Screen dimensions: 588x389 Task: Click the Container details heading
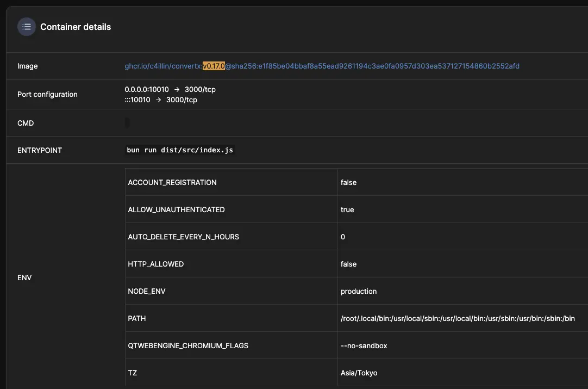pos(76,27)
